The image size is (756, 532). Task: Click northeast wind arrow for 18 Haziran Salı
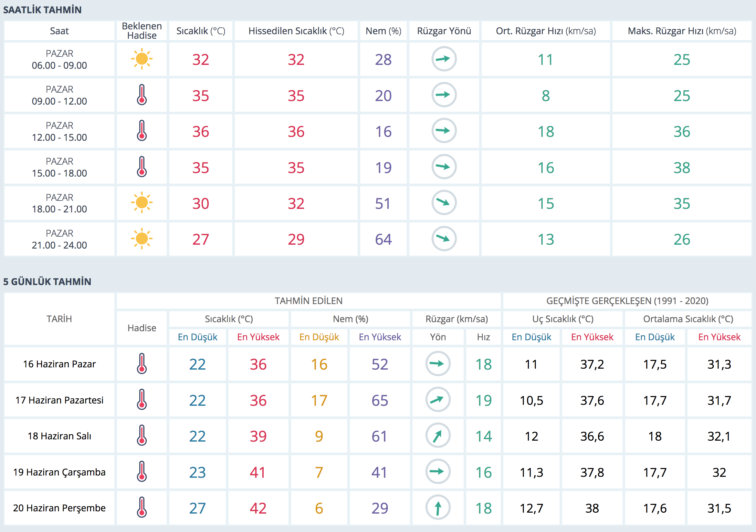[x=437, y=435]
